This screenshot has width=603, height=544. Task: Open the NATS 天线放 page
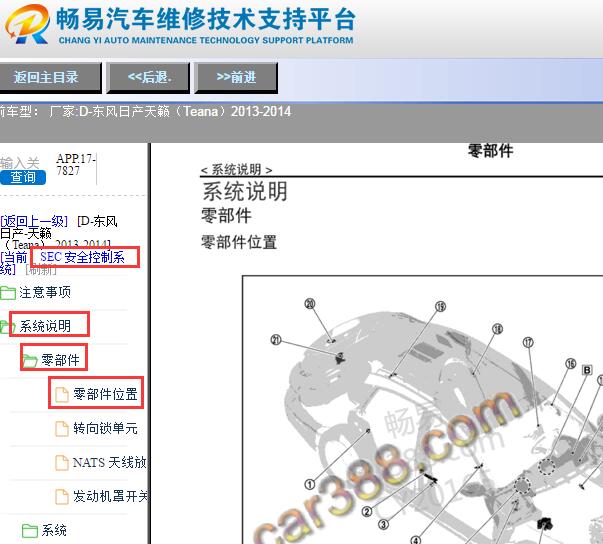pyautogui.click(x=109, y=462)
